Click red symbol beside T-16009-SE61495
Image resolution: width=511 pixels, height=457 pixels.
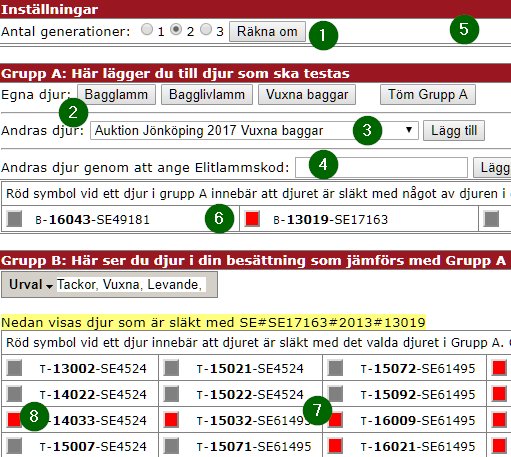[335, 420]
